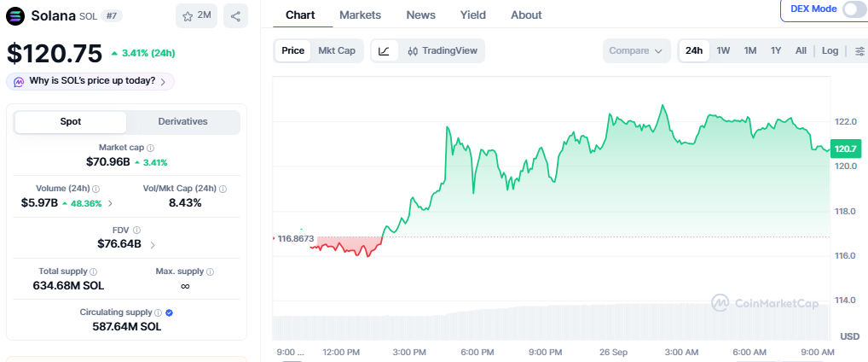Add Solana to watchlist star button
868x362 pixels.
pos(196,15)
